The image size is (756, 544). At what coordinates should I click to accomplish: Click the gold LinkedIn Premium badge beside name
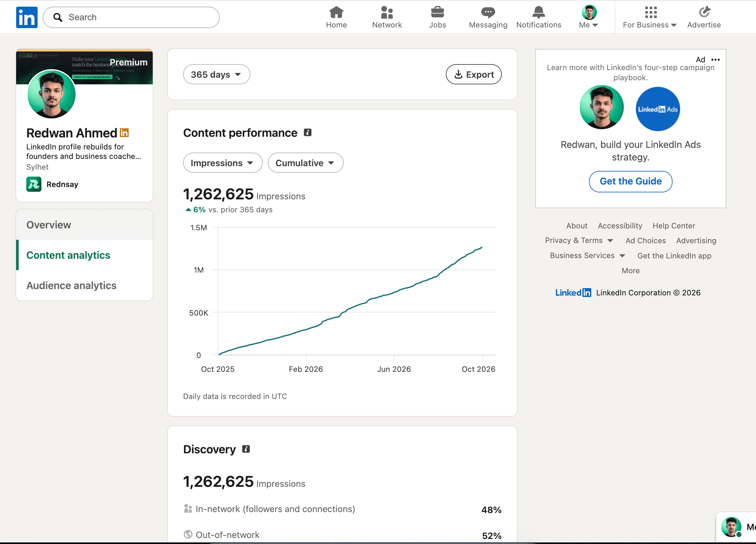point(124,133)
